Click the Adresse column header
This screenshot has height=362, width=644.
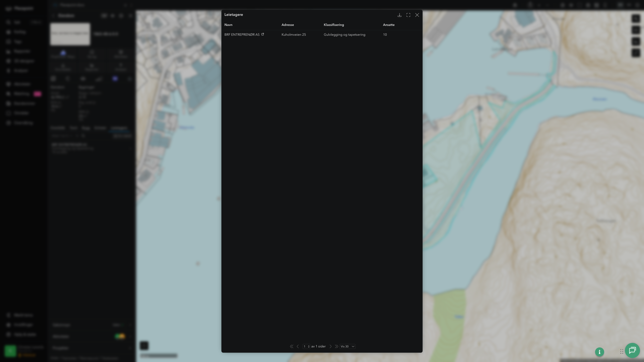click(288, 25)
